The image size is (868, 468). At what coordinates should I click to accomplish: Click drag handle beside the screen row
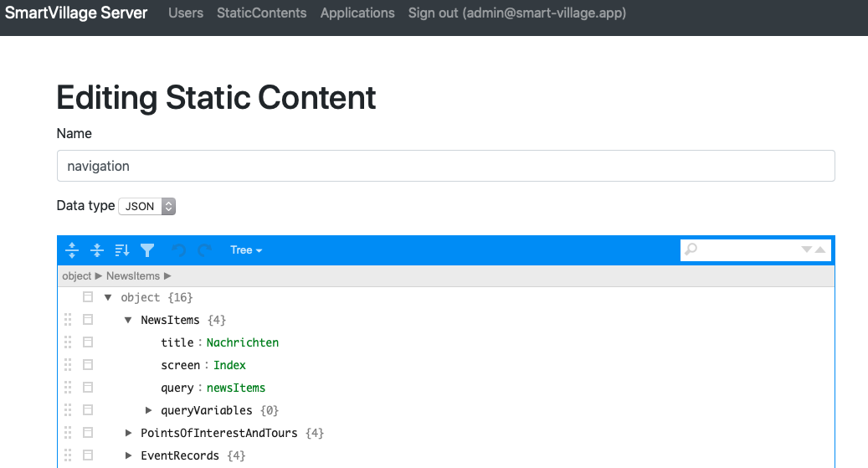68,365
